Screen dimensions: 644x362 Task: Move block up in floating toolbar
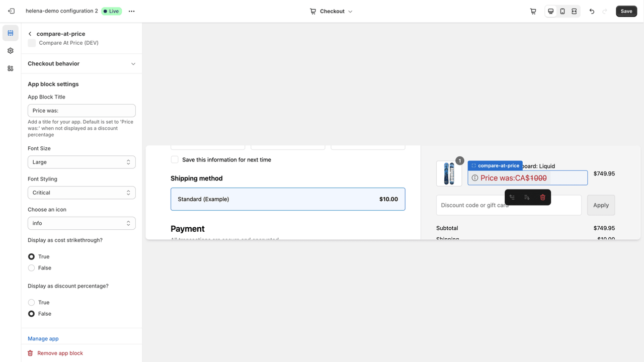coord(512,198)
